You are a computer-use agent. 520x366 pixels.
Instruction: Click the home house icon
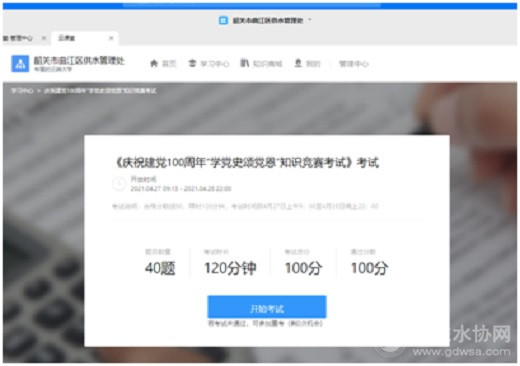point(154,63)
